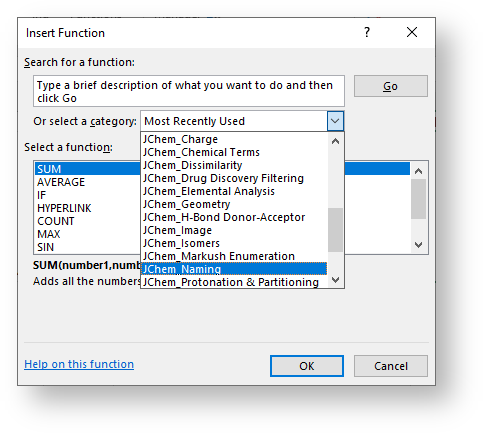Pick JChem_Isomers category
This screenshot has height=434, width=484.
234,243
